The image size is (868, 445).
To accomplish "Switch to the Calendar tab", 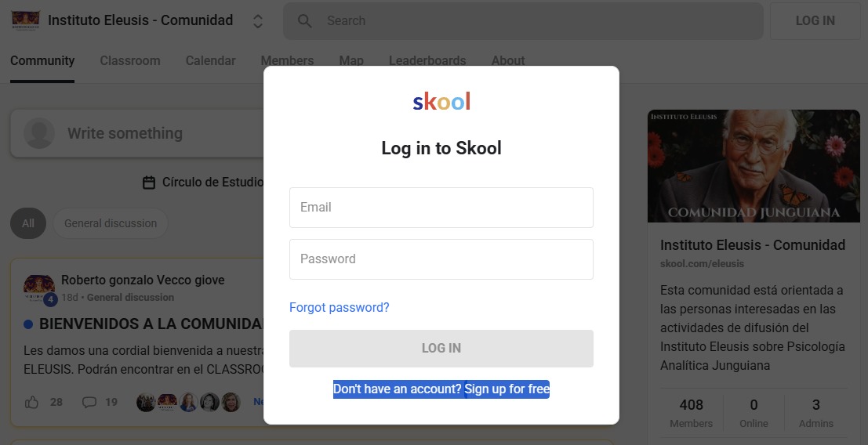I will pos(210,60).
